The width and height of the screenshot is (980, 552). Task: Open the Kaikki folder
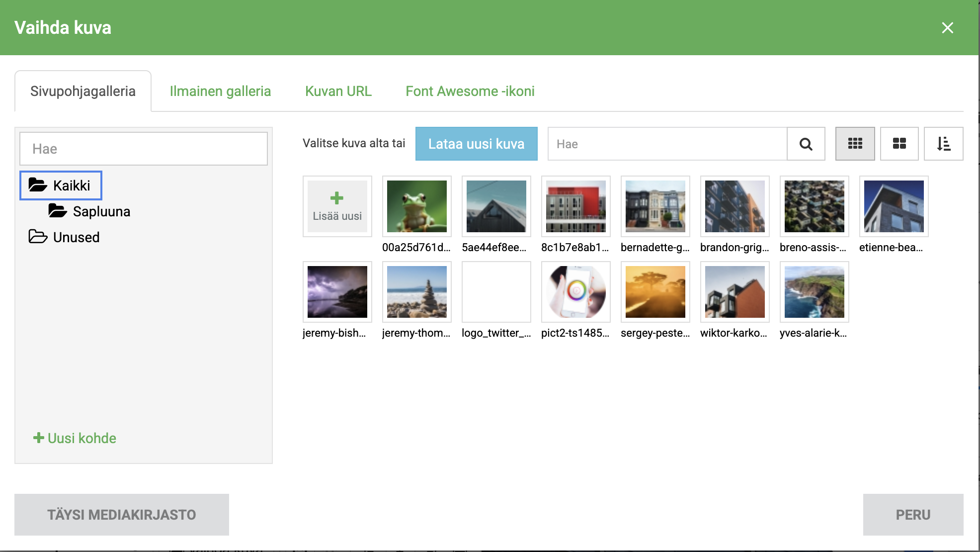pyautogui.click(x=61, y=185)
